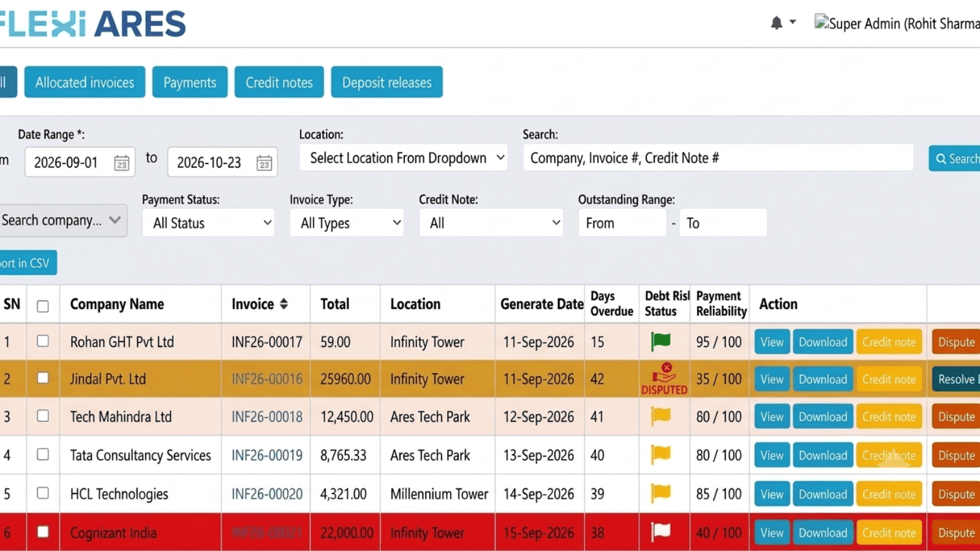Open the Payment Status All Status dropdown
The width and height of the screenshot is (980, 551).
coord(208,223)
